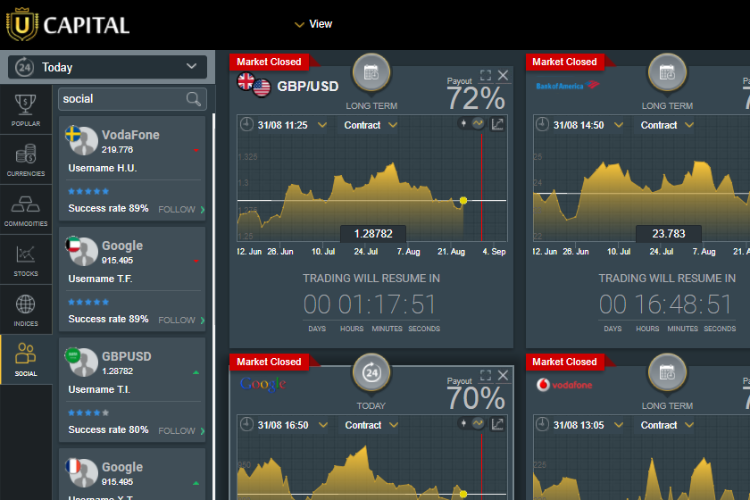
Task: Click Bank of America countdown 00 16:48:51
Action: pos(666,304)
